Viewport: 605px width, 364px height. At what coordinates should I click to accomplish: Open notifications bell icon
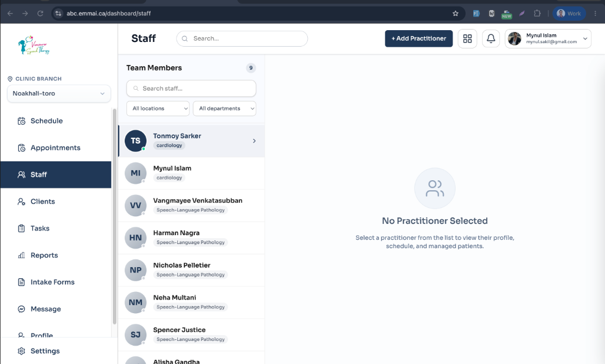(x=491, y=38)
